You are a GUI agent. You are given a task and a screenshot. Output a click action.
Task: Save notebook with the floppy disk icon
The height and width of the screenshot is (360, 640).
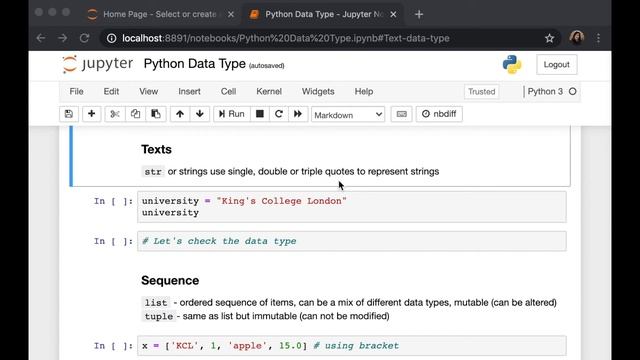(69, 114)
